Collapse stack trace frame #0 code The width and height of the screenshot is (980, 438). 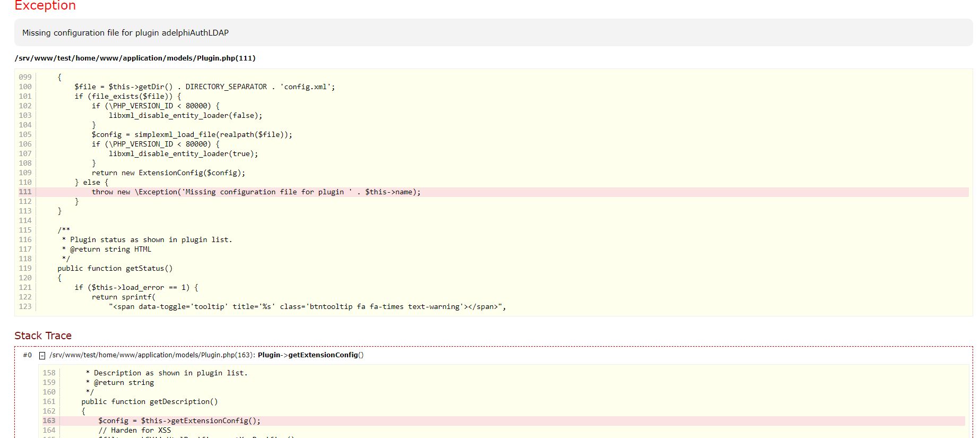[x=42, y=356]
